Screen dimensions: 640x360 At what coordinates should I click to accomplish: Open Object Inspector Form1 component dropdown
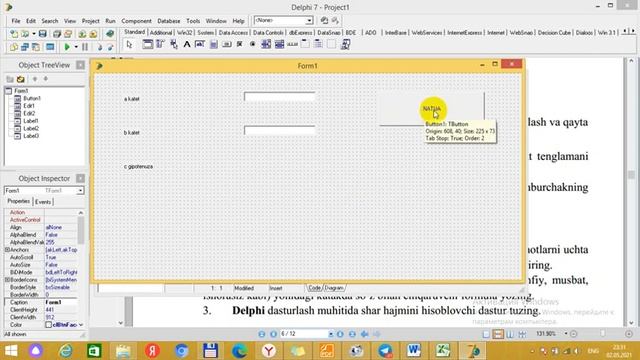[80, 191]
